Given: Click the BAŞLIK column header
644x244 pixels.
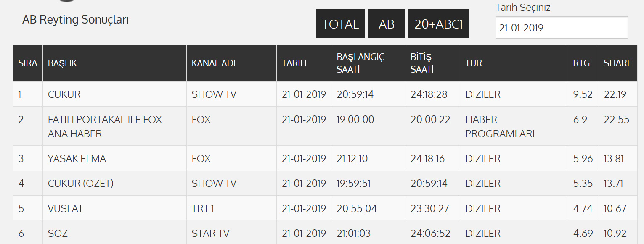Looking at the screenshot, I should click(x=62, y=63).
